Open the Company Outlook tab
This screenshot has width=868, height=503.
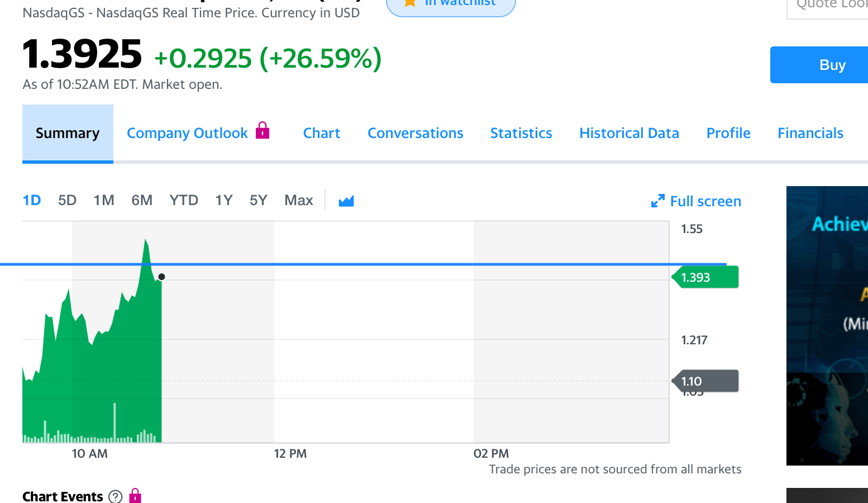point(187,133)
